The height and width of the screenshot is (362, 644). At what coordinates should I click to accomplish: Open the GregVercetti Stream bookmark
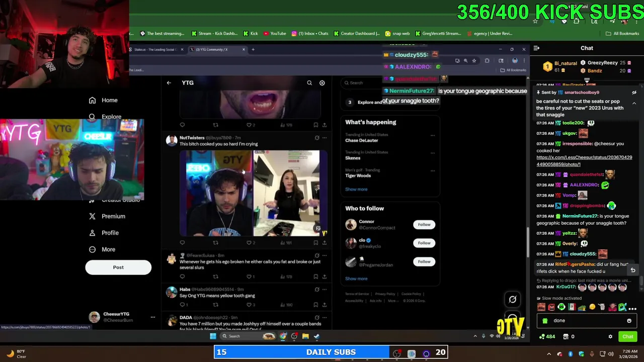coord(438,34)
